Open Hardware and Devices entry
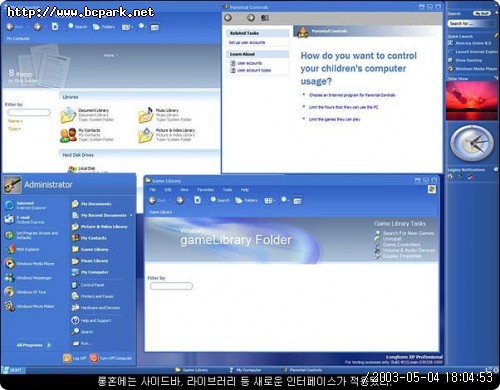The width and height of the screenshot is (500, 390). (96, 308)
